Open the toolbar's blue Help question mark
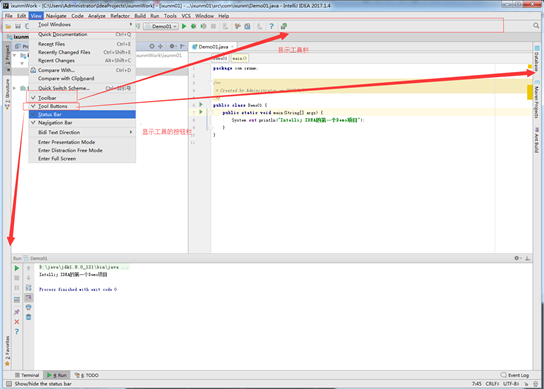Viewport: 544px width, 389px height. (271, 26)
